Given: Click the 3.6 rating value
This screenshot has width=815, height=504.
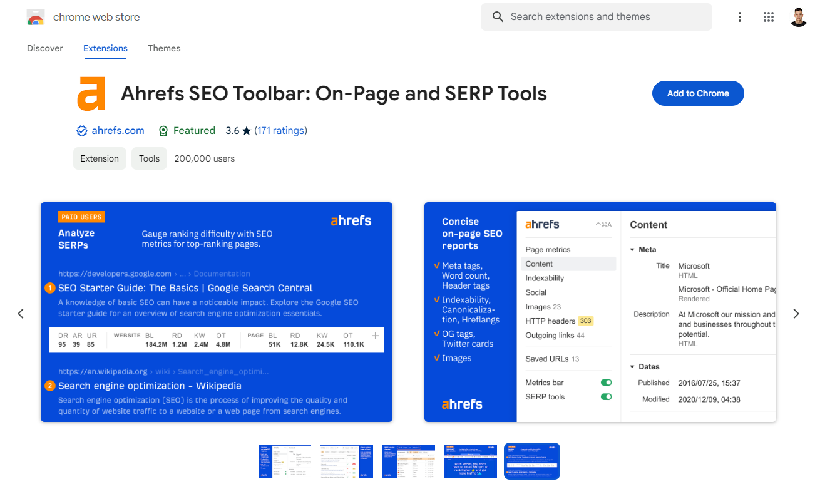Looking at the screenshot, I should click(232, 131).
